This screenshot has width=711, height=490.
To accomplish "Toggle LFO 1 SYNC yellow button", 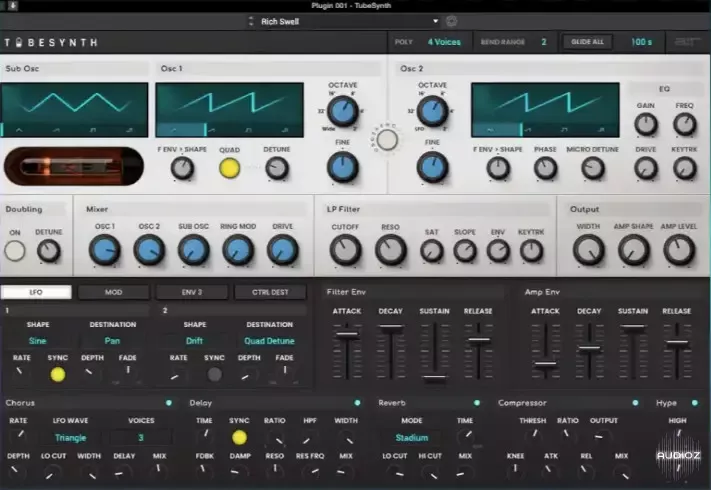I will click(58, 374).
